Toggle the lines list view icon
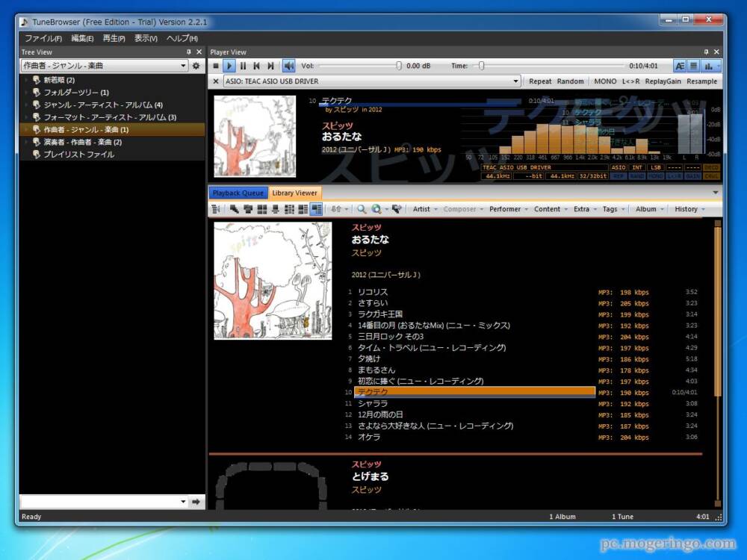Screen dimensions: 747x560 point(694,66)
